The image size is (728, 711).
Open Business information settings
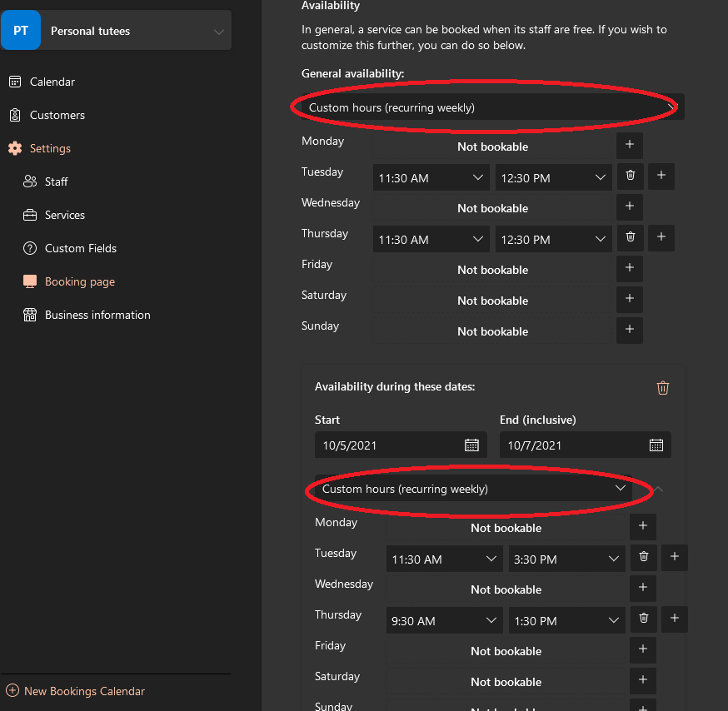97,315
